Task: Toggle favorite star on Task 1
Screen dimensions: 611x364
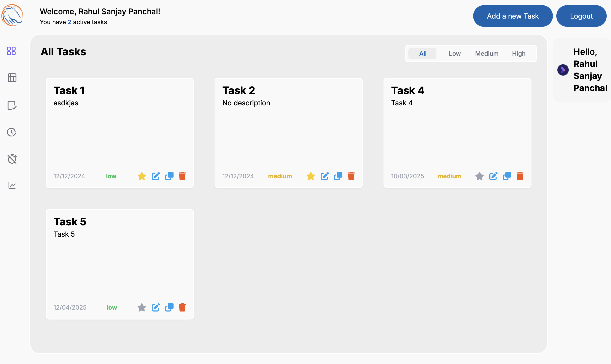Action: pos(142,176)
